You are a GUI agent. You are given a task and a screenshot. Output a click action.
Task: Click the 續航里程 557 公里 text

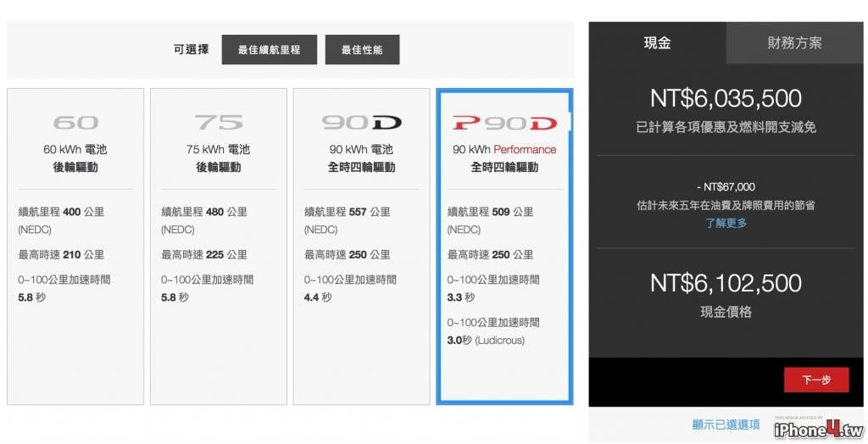[x=347, y=212]
